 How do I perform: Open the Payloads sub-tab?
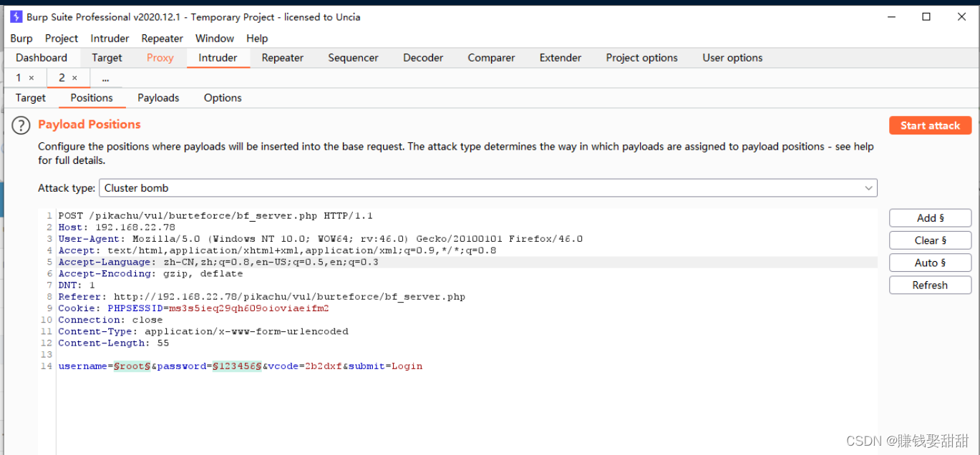point(158,98)
